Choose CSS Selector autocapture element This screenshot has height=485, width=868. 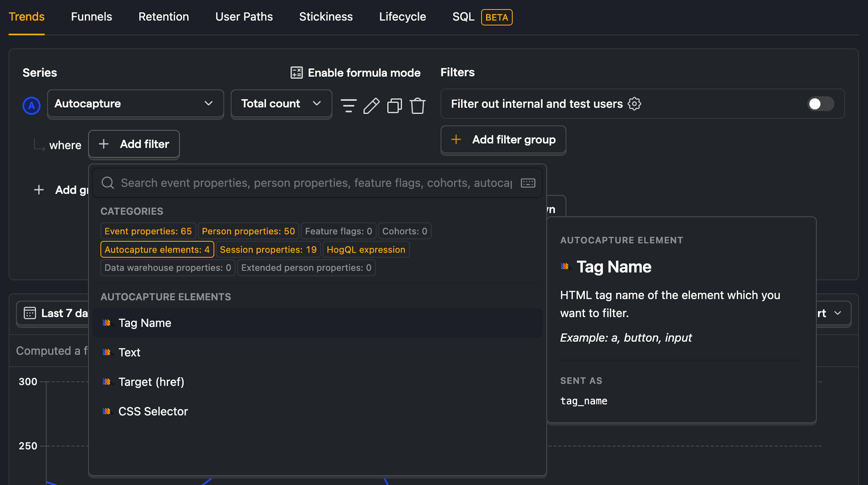[317, 411]
